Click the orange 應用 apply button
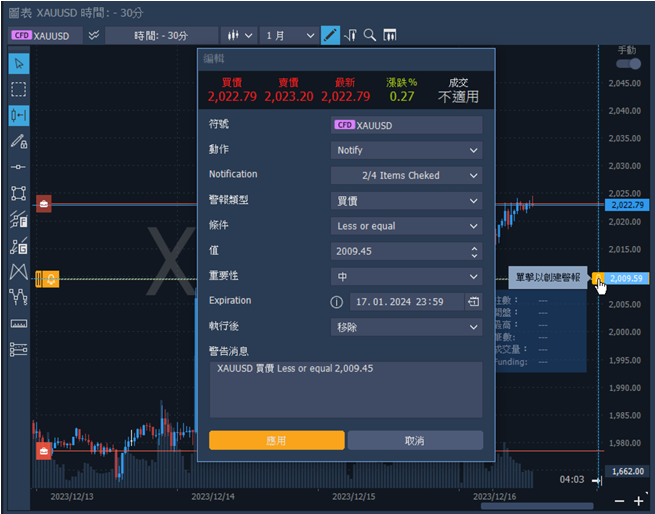The width and height of the screenshot is (655, 514). pos(277,440)
